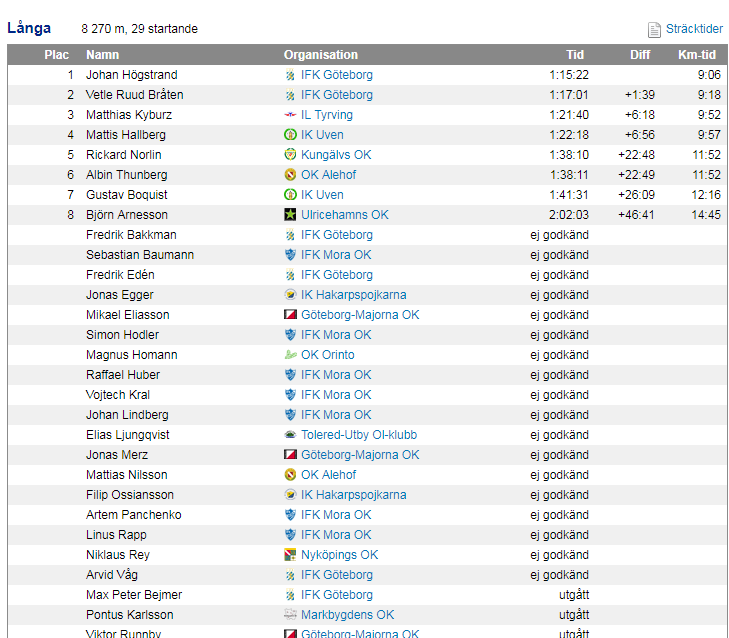Open OK Alehof link for Albin Thunberg

pos(328,175)
